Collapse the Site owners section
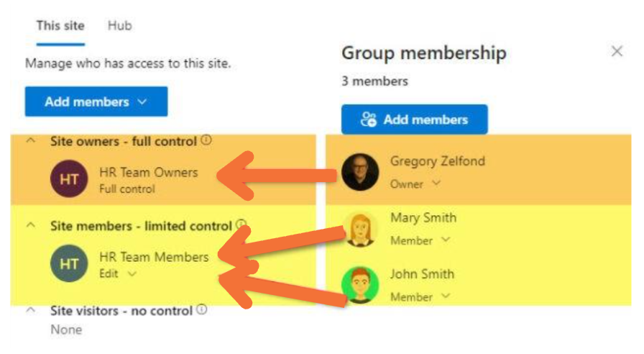 [31, 141]
